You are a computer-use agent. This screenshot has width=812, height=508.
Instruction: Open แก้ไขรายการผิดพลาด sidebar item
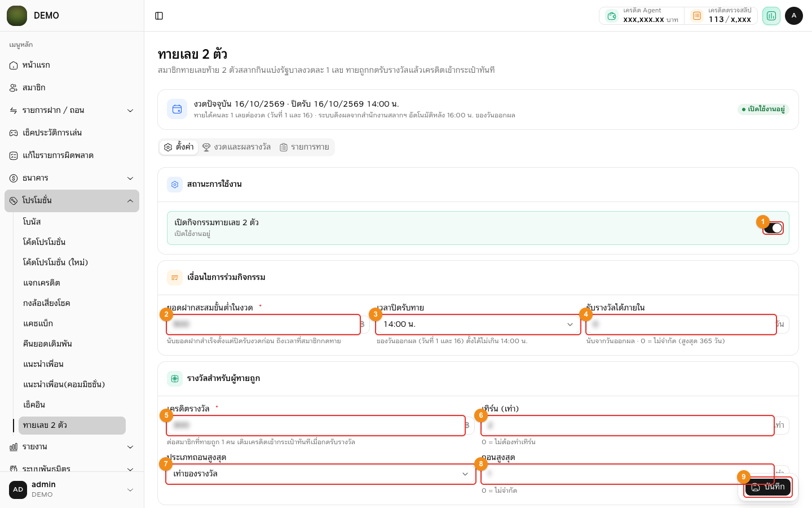click(72, 156)
